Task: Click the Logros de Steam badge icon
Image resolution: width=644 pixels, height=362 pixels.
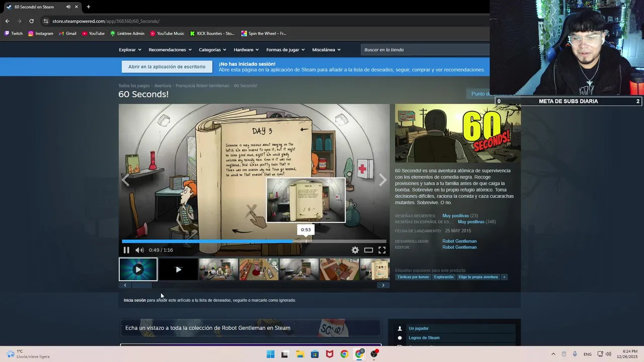Action: coord(400,338)
